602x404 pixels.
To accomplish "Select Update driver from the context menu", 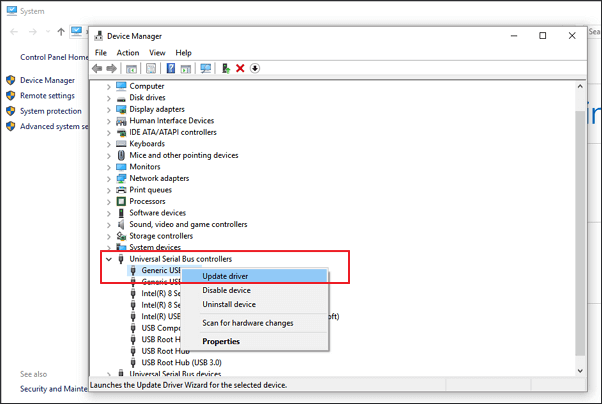I will tap(225, 276).
